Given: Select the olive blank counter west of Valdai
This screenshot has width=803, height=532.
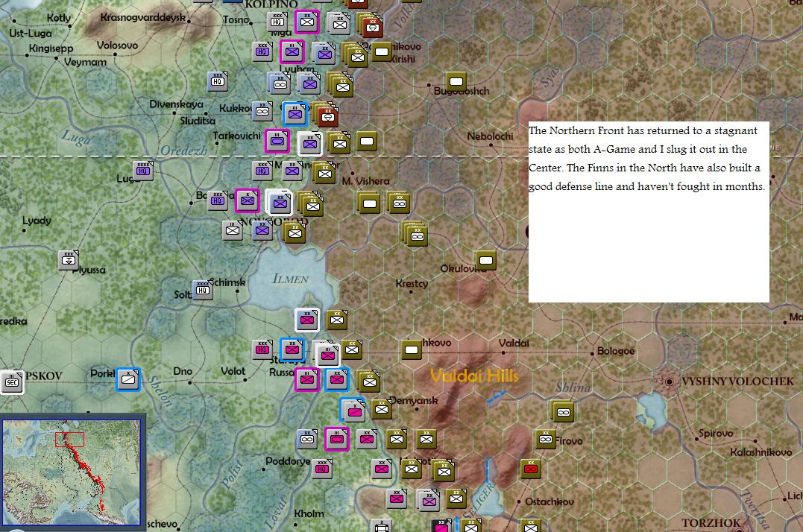Looking at the screenshot, I should pyautogui.click(x=412, y=350).
